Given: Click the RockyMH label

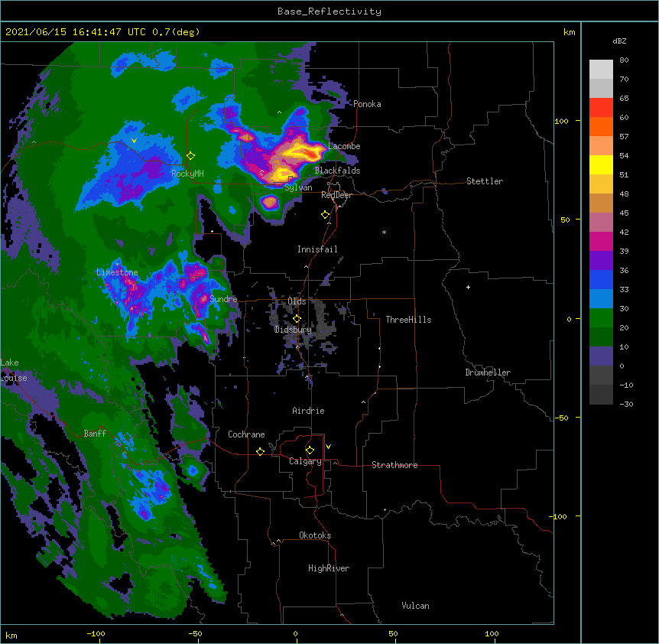Looking at the screenshot, I should point(187,174).
